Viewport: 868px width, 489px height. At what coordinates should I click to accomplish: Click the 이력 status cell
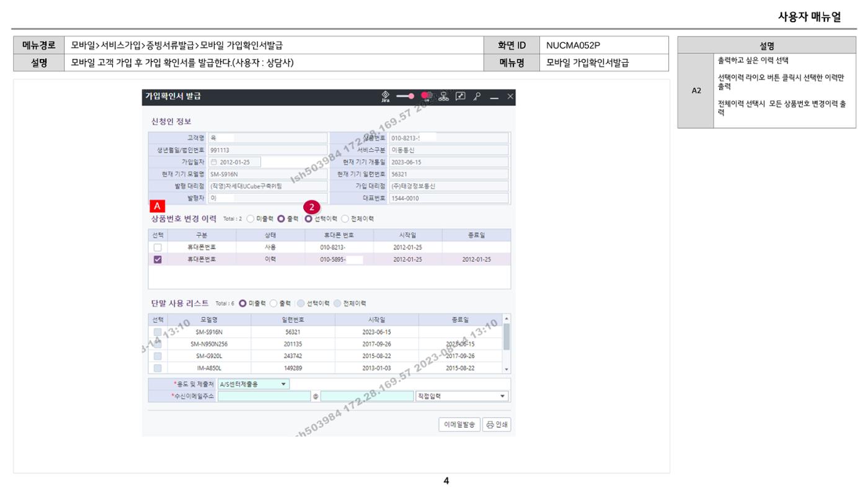[270, 259]
